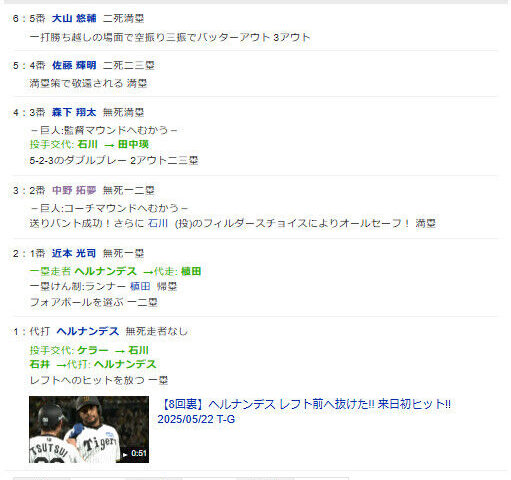
Task: Play the 0:51 video via play icon
Action: (x=125, y=454)
